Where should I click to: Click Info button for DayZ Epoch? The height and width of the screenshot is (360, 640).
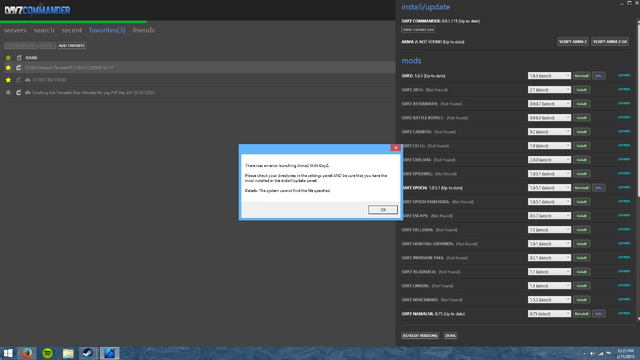(x=598, y=187)
